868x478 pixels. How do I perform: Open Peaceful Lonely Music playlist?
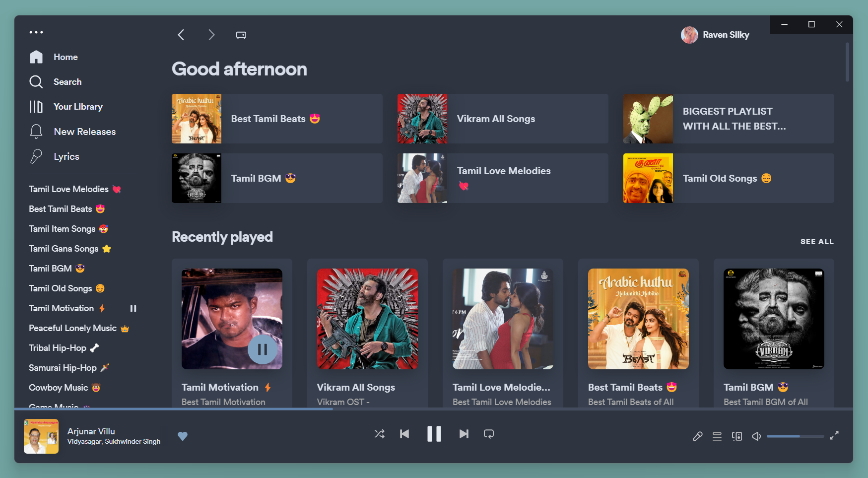coord(79,328)
